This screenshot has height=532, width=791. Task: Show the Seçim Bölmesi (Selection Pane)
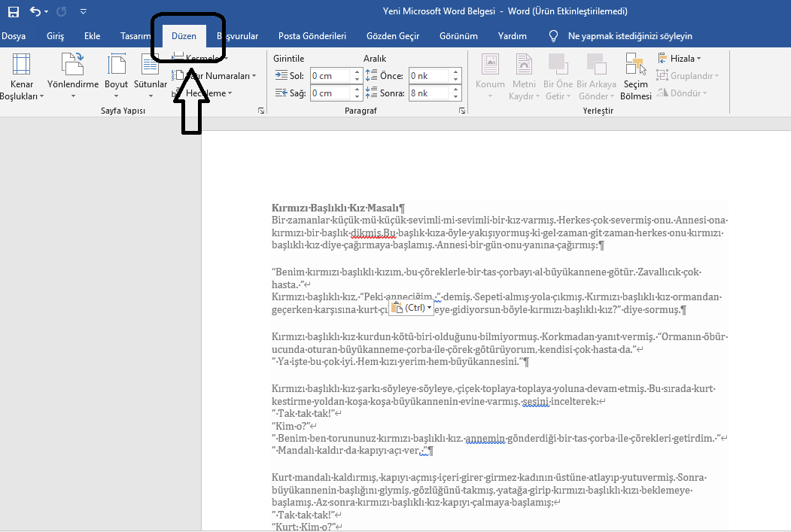[635, 79]
